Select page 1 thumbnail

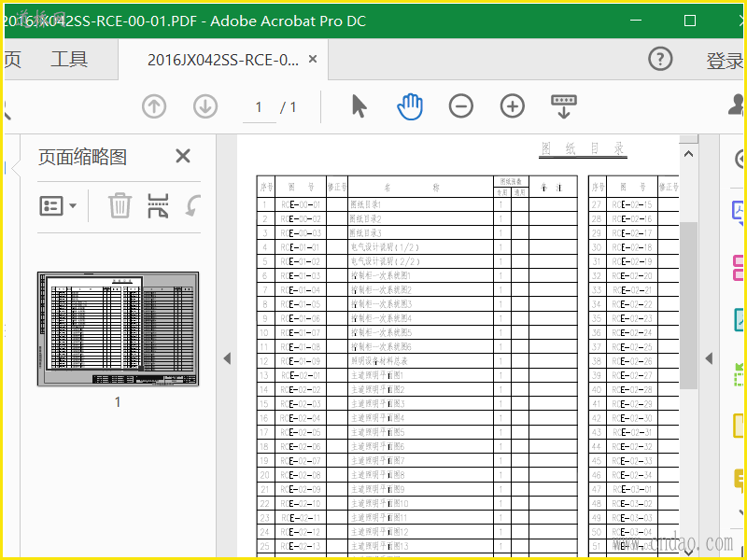pyautogui.click(x=119, y=329)
